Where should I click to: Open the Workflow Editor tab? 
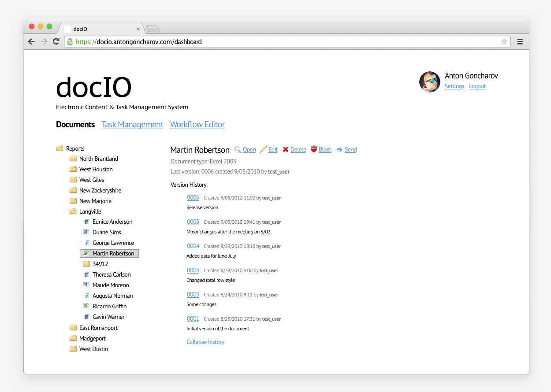coord(197,125)
